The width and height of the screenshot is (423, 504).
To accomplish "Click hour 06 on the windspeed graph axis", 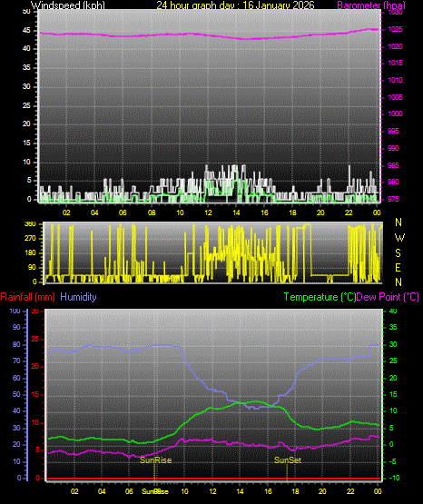I will click(x=123, y=212).
